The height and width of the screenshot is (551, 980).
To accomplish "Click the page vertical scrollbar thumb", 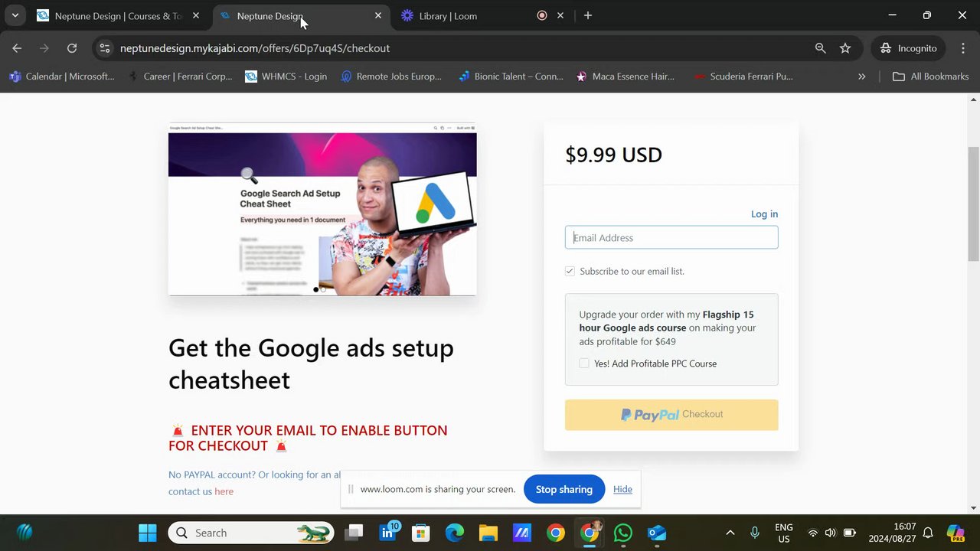I will tap(974, 203).
